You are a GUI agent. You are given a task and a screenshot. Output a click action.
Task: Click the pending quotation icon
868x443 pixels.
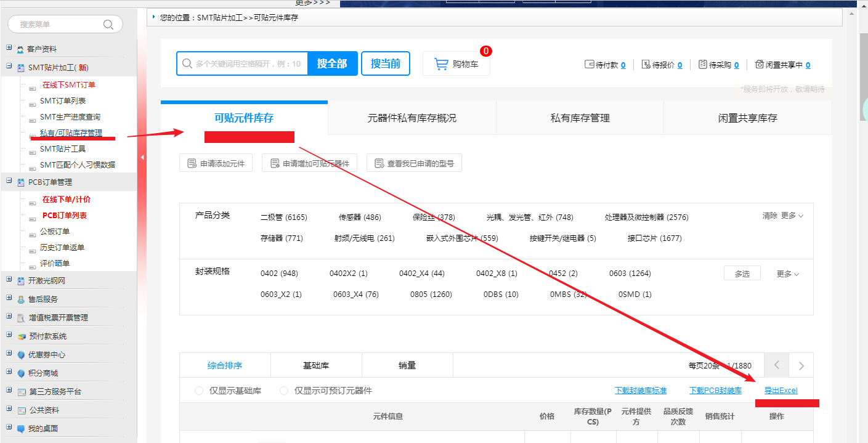[x=646, y=65]
